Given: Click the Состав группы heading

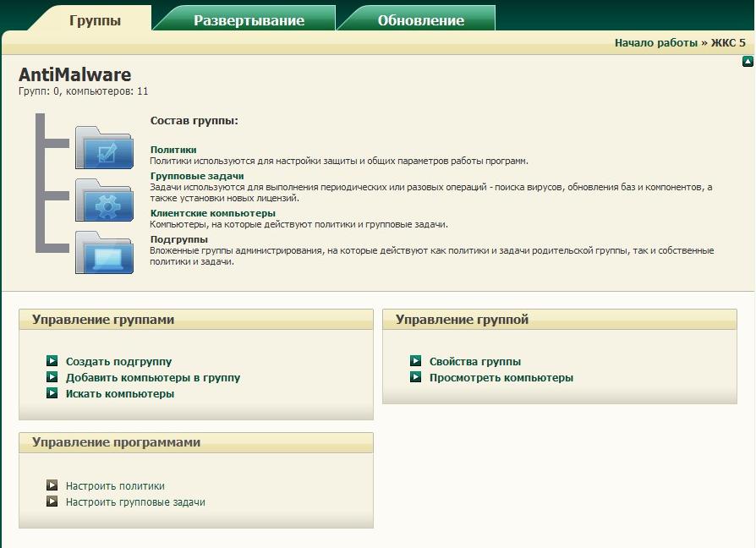Looking at the screenshot, I should tap(194, 120).
